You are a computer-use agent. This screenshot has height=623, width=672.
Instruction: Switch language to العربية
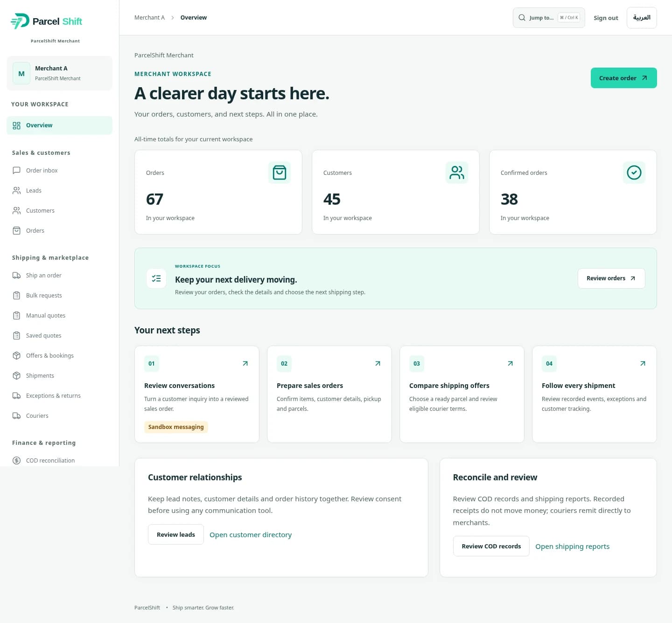pyautogui.click(x=642, y=18)
